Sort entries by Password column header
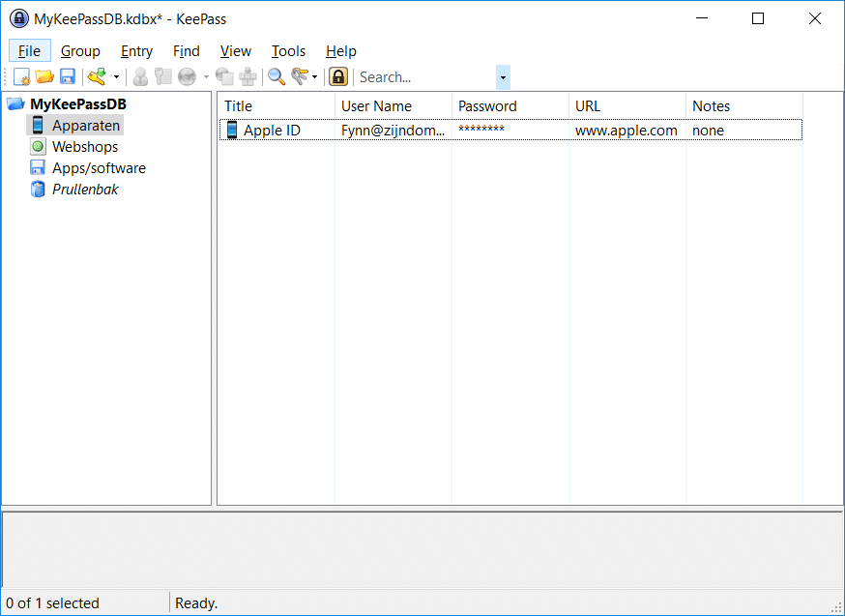Screen dimensions: 845x616 pos(510,106)
